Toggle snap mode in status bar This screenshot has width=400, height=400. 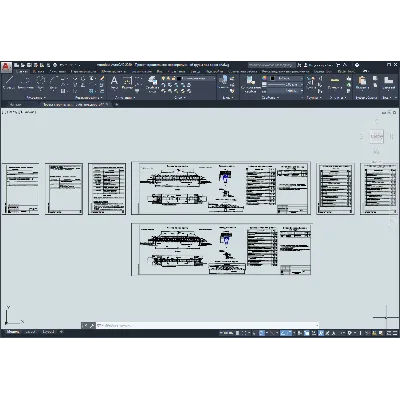point(244,333)
